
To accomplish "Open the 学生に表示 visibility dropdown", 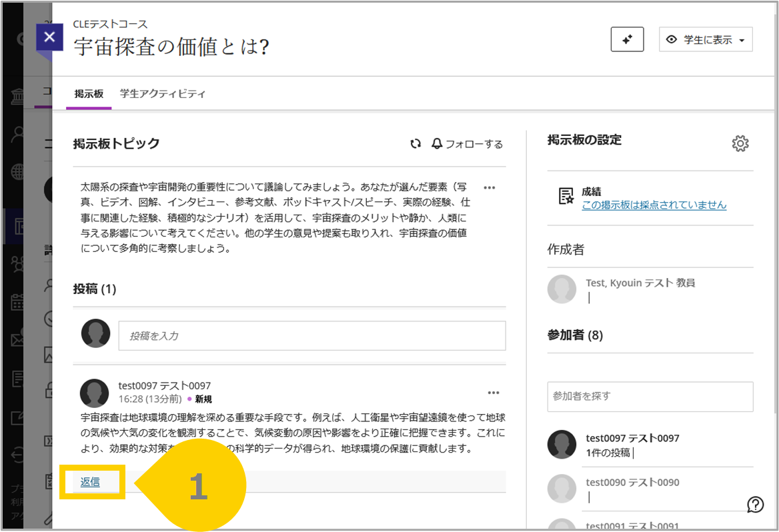I will (x=706, y=39).
